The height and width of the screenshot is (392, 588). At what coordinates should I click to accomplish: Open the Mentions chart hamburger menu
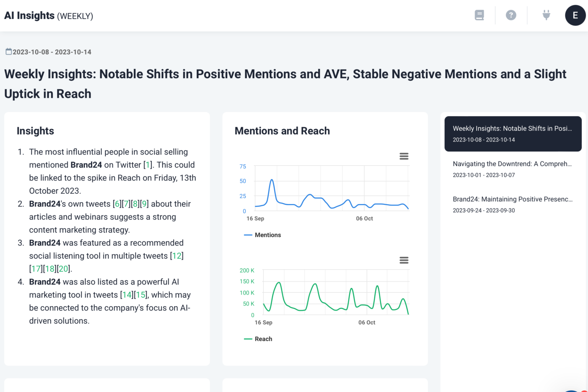[404, 156]
